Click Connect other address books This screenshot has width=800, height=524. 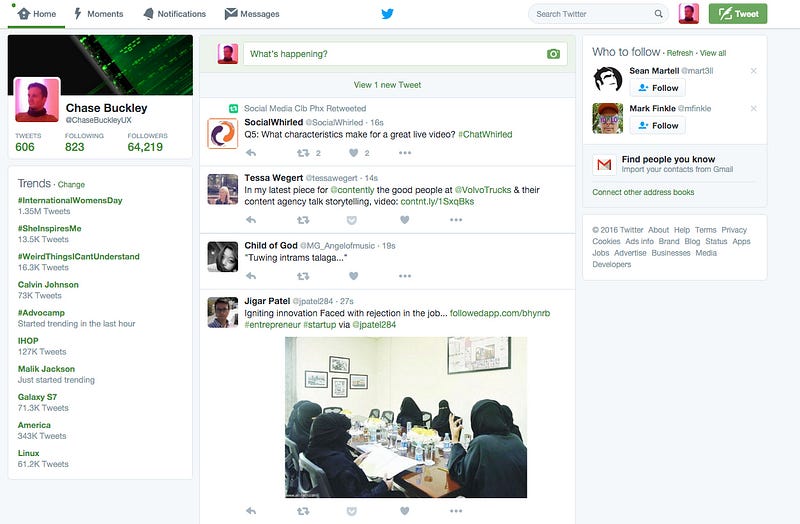click(x=643, y=192)
